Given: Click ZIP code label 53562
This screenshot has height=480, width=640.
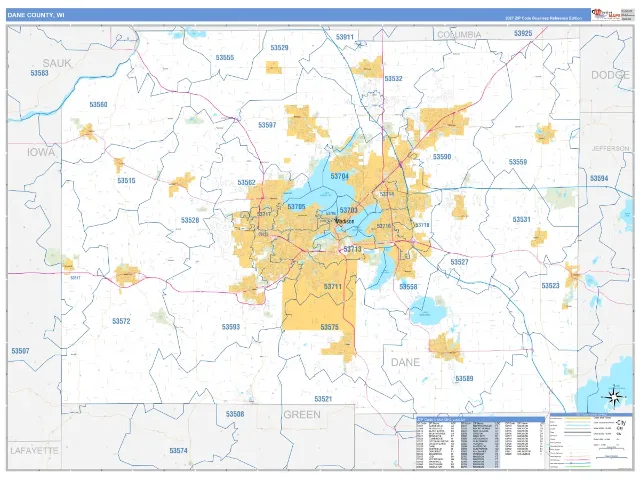Looking at the screenshot, I should tap(246, 182).
